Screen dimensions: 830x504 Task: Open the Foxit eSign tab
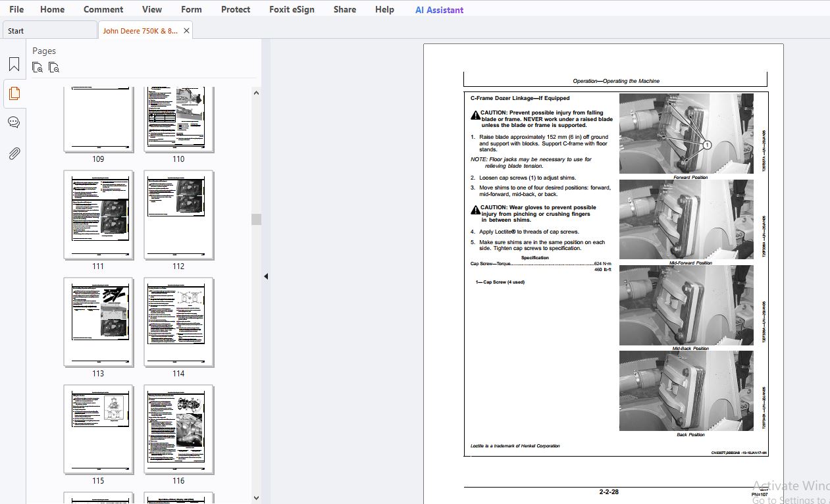coord(292,9)
